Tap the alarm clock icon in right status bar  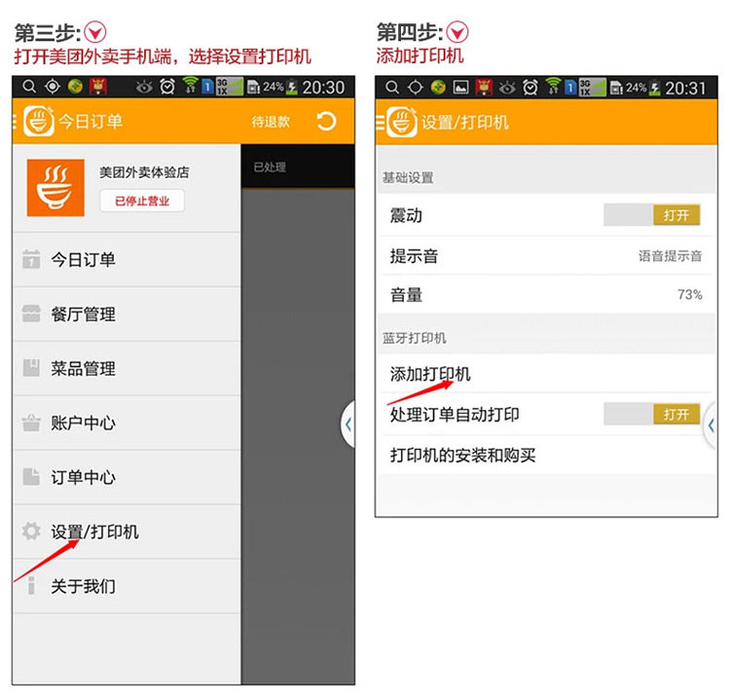[529, 88]
